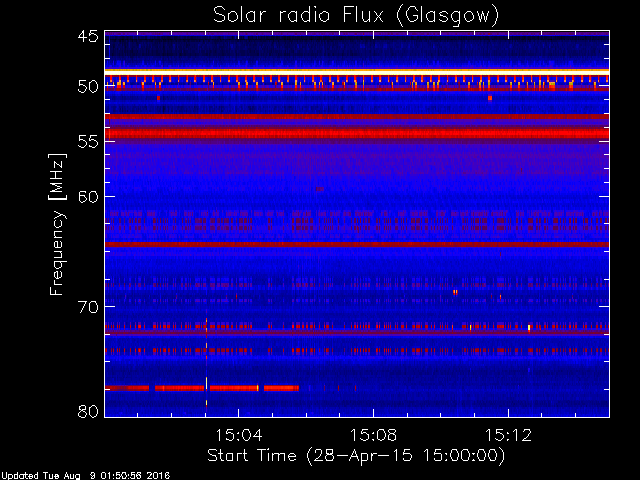Click the 60 frequency tick label

(x=88, y=196)
